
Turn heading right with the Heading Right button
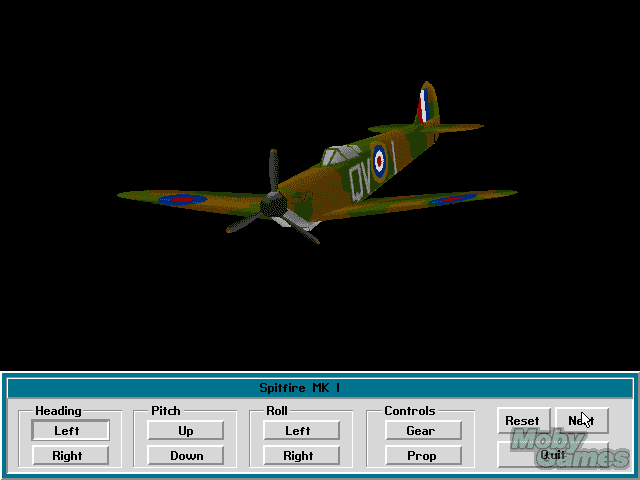70,455
